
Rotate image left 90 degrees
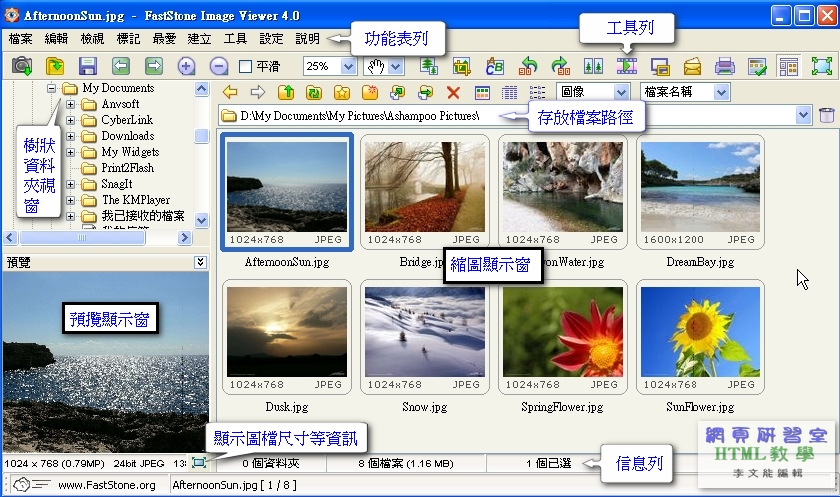click(x=528, y=66)
